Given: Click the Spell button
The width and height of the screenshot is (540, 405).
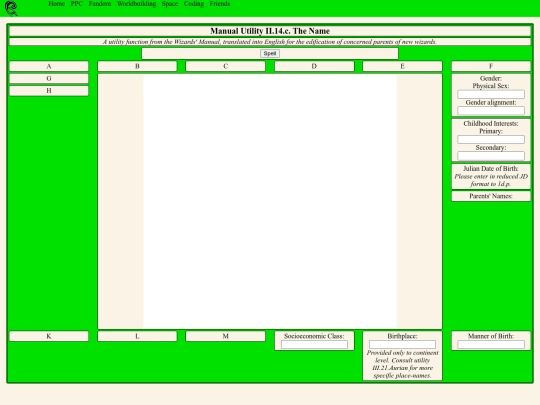Looking at the screenshot, I should [x=270, y=53].
